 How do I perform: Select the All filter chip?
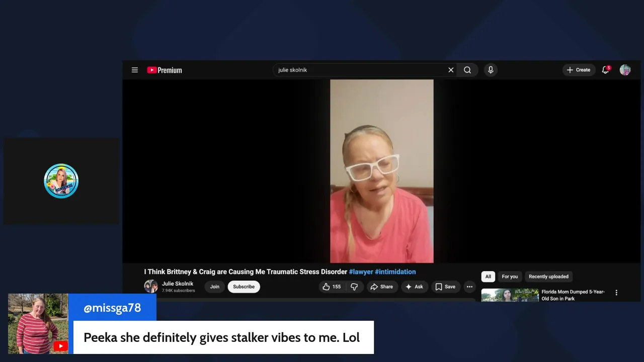click(x=488, y=277)
